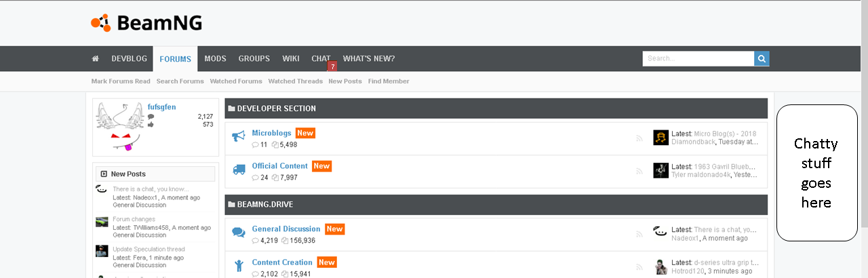
Task: Click avatar beside Forum changes post
Action: pyautogui.click(x=102, y=222)
